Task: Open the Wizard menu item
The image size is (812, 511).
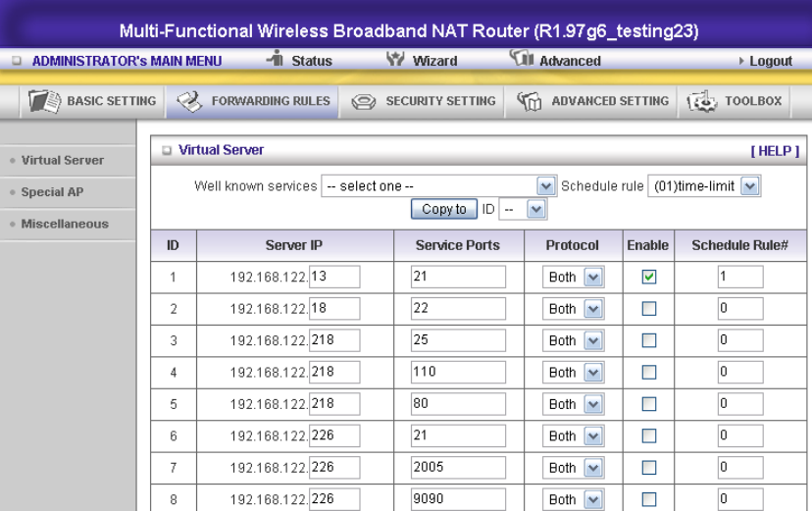Action: (x=434, y=61)
